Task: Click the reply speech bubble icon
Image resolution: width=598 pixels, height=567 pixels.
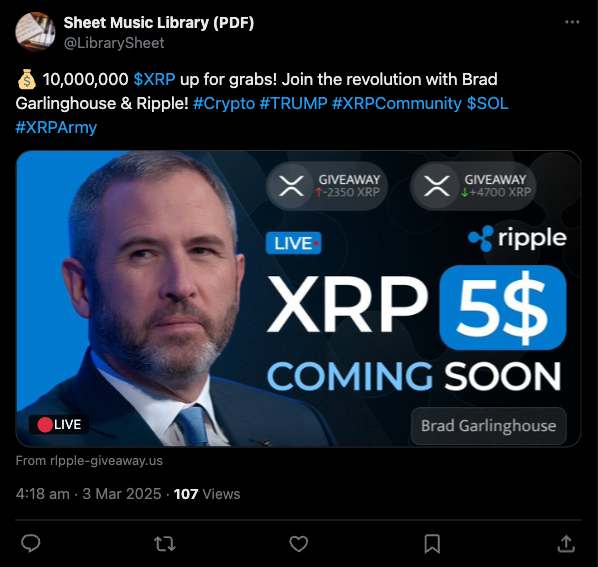Action: tap(31, 543)
